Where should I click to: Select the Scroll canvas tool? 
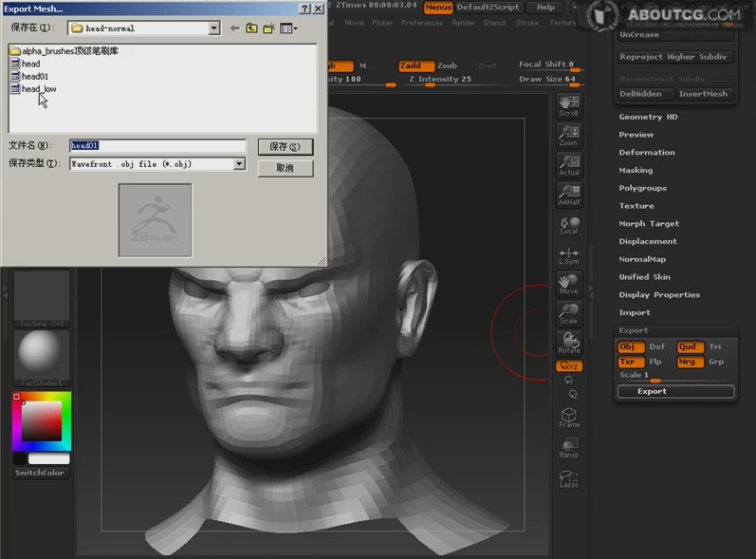pyautogui.click(x=569, y=106)
